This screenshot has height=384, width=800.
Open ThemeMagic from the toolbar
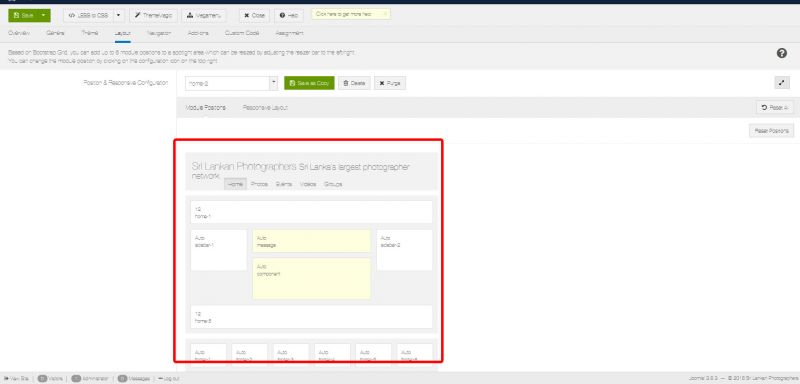(x=153, y=15)
